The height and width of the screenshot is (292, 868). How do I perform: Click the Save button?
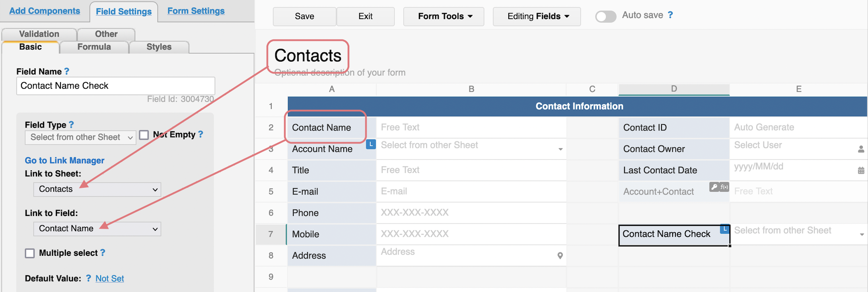pos(304,16)
